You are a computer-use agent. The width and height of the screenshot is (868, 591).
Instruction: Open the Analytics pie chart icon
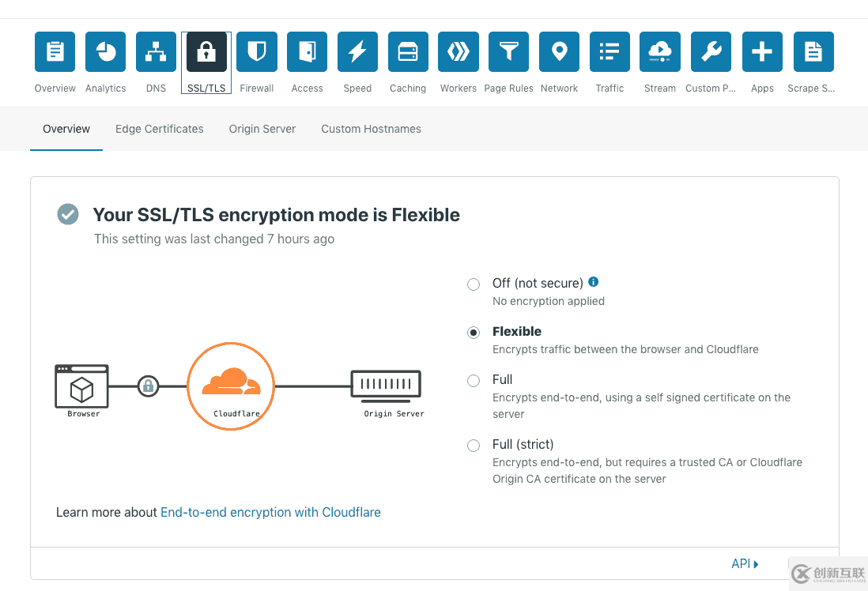pos(105,52)
